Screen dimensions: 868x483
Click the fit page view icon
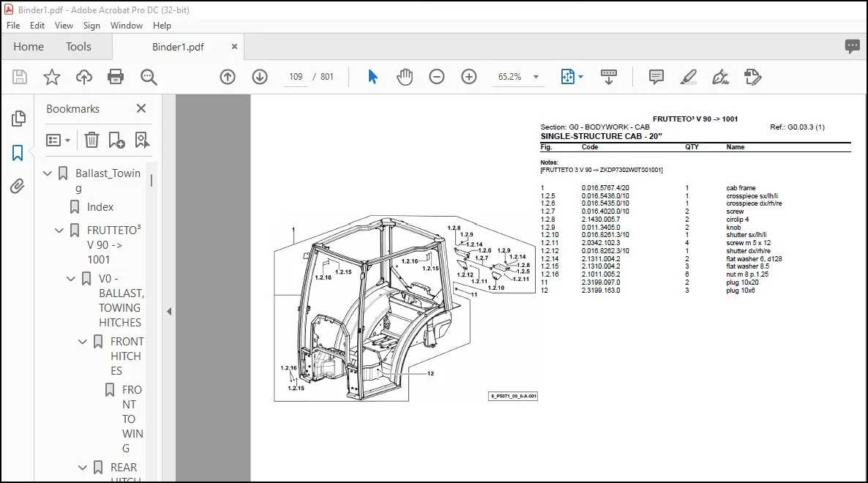tap(568, 77)
